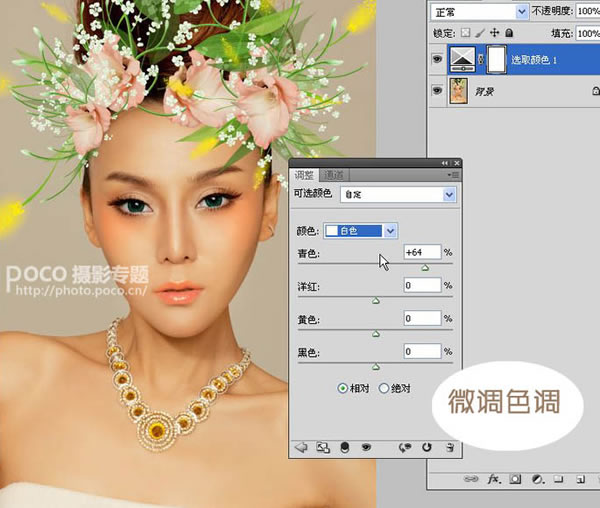Click 黄色 value input field
The height and width of the screenshot is (508, 600).
click(x=422, y=318)
